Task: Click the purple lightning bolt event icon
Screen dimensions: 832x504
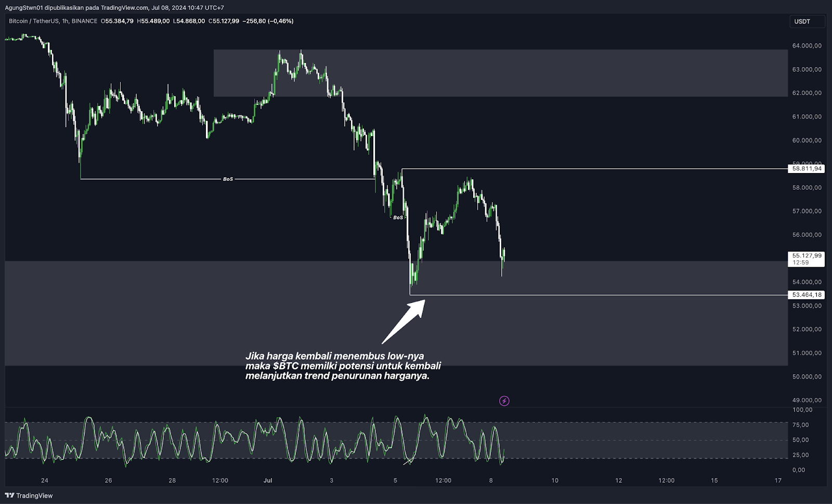Action: click(504, 401)
